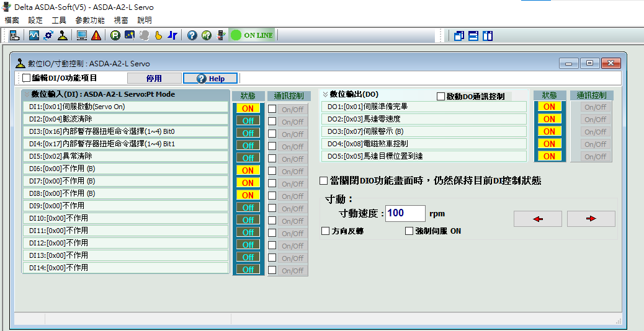Click the blue gears settings icon
The height and width of the screenshot is (331, 644).
(x=48, y=35)
